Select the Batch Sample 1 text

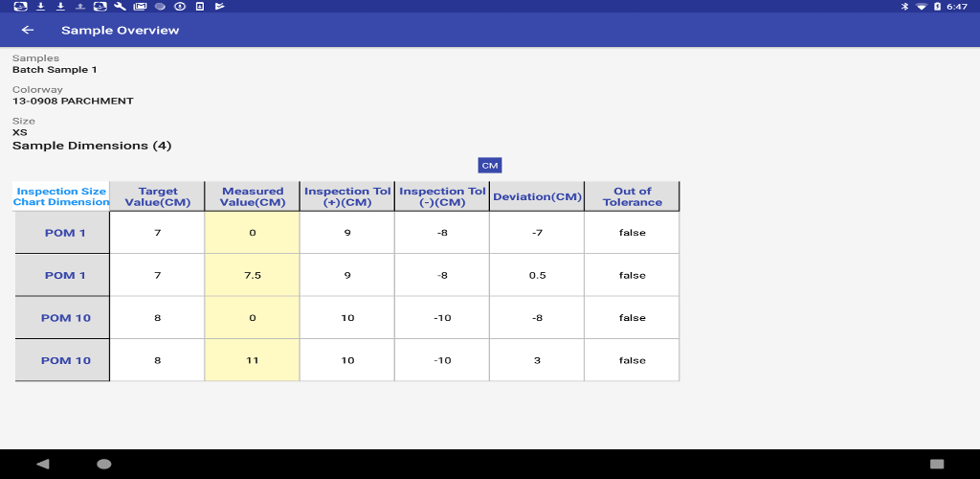point(55,69)
